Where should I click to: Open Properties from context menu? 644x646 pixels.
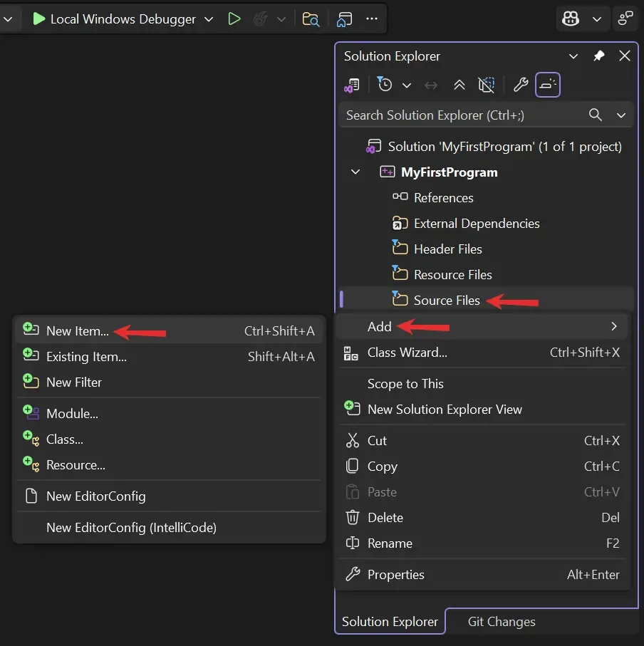point(482,575)
